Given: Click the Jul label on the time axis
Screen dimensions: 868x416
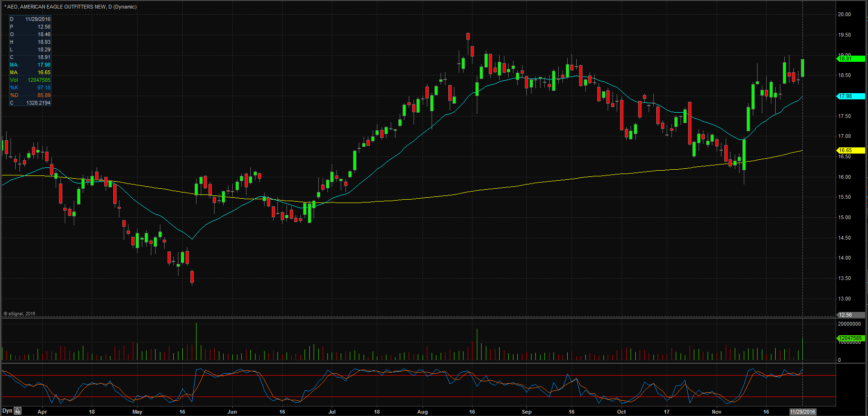Looking at the screenshot, I should click(332, 412).
